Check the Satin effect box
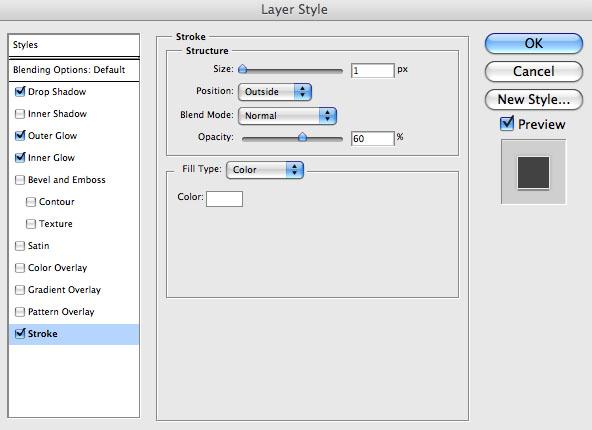The image size is (592, 430). coord(20,246)
